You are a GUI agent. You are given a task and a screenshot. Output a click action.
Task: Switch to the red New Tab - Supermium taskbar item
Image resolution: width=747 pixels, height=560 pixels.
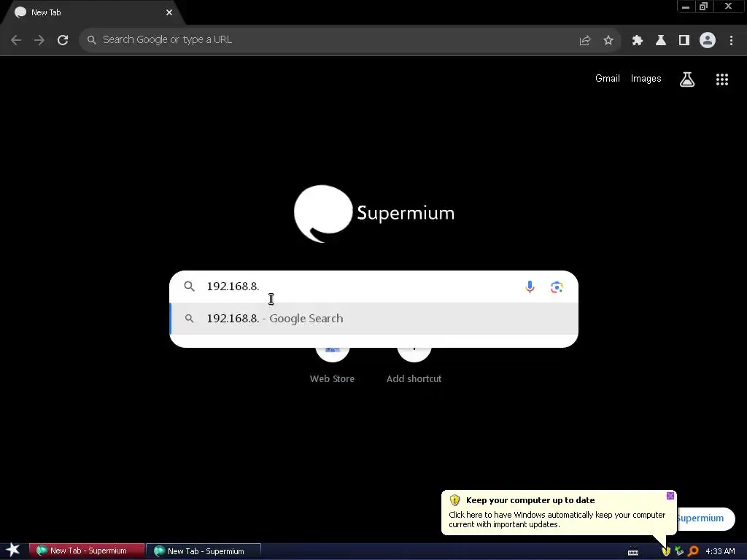coord(87,551)
